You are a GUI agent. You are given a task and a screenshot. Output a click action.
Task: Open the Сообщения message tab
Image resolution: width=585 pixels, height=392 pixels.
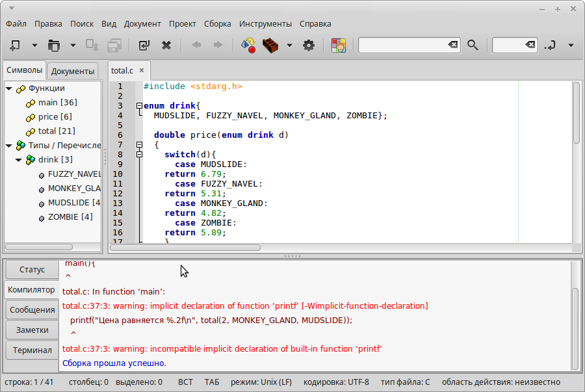coord(32,310)
